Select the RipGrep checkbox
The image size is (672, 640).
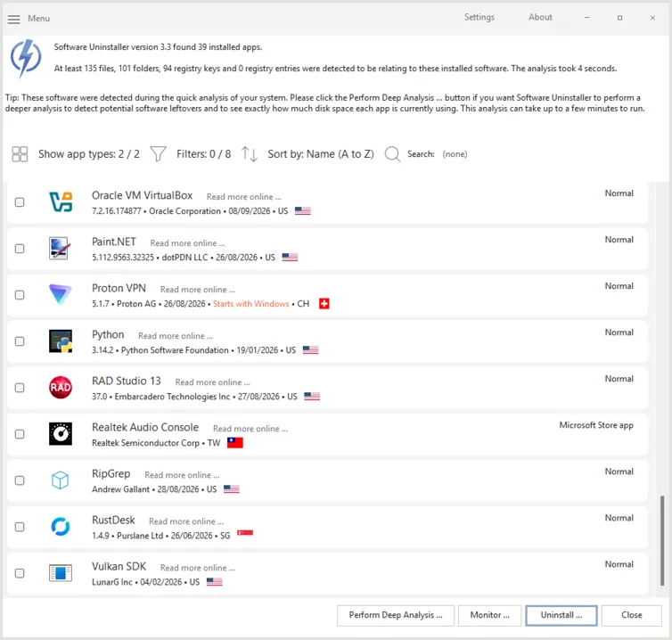pos(20,480)
